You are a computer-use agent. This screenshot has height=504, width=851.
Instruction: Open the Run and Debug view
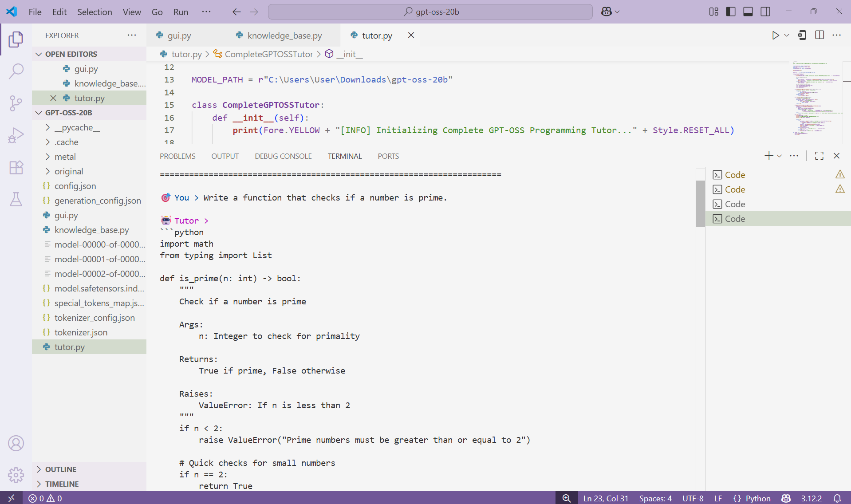click(x=16, y=135)
